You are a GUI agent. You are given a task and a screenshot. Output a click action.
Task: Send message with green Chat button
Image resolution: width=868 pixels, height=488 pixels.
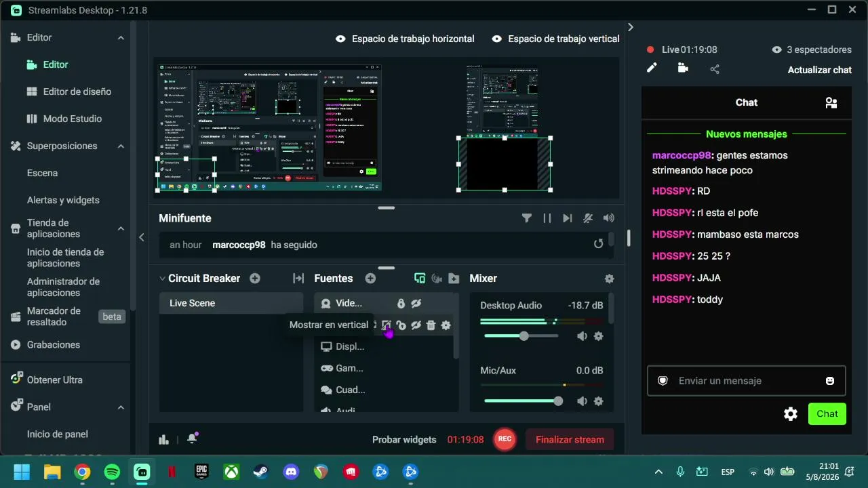pyautogui.click(x=827, y=414)
